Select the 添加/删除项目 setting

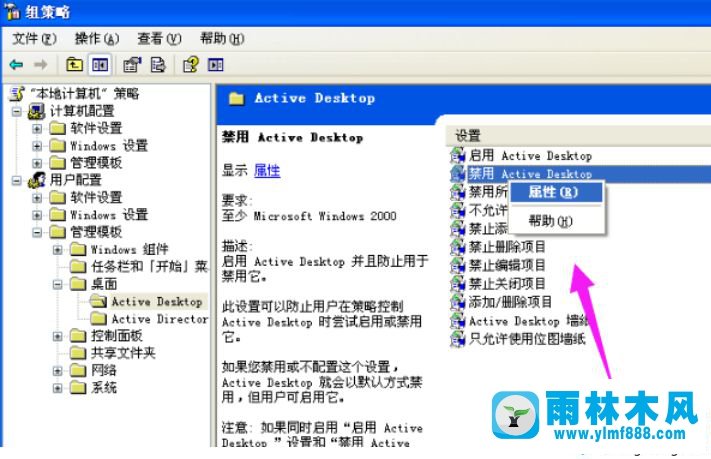(x=510, y=302)
